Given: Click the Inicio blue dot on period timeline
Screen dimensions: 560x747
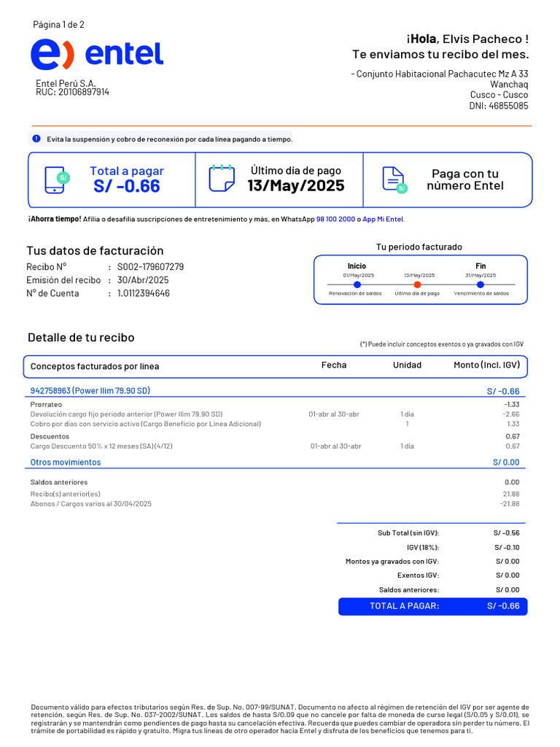Looking at the screenshot, I should [x=357, y=285].
